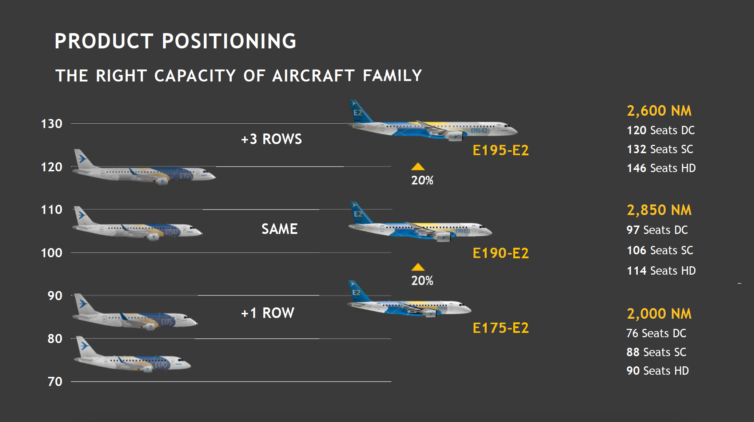Select the +1 ROW text
This screenshot has height=422, width=754.
pyautogui.click(x=267, y=313)
